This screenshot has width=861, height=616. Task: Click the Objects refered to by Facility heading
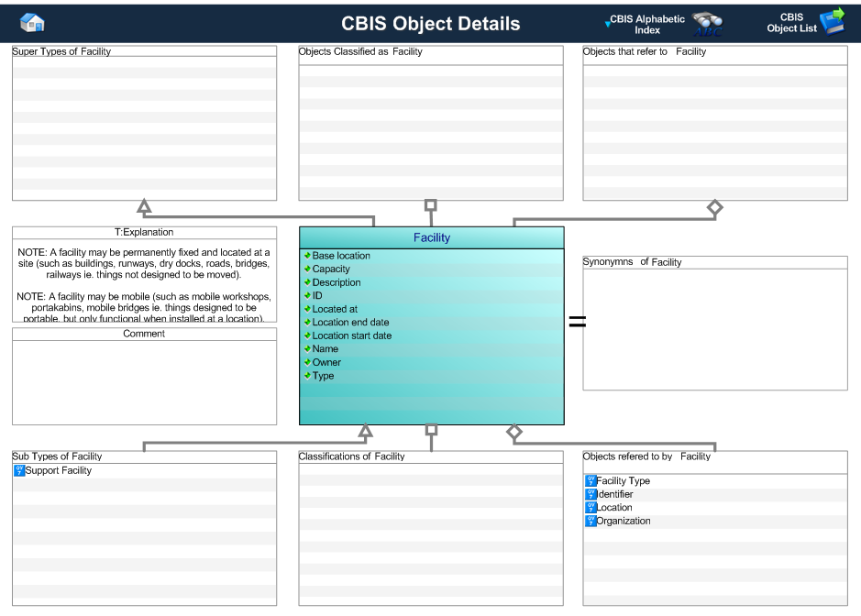click(x=646, y=456)
